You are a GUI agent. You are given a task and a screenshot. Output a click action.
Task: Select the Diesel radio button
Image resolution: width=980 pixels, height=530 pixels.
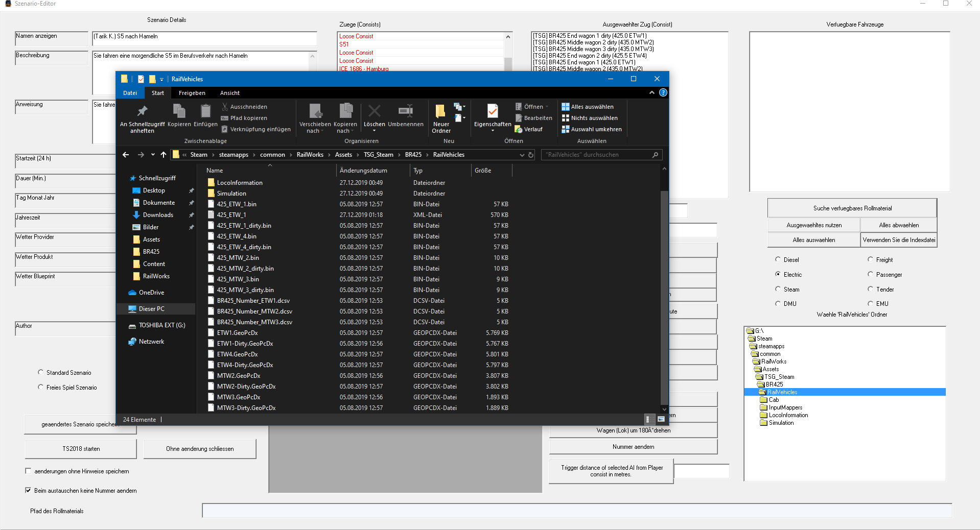click(x=778, y=259)
